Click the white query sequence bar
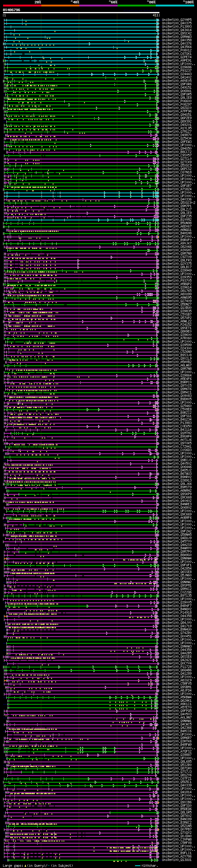Screen dimensions: 197x868 coord(81,13)
